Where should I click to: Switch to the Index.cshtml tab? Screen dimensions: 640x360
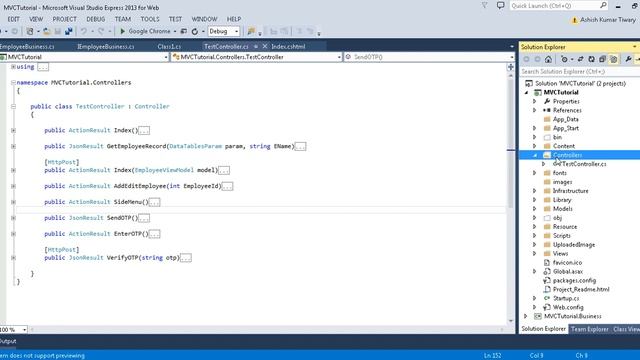click(x=288, y=47)
